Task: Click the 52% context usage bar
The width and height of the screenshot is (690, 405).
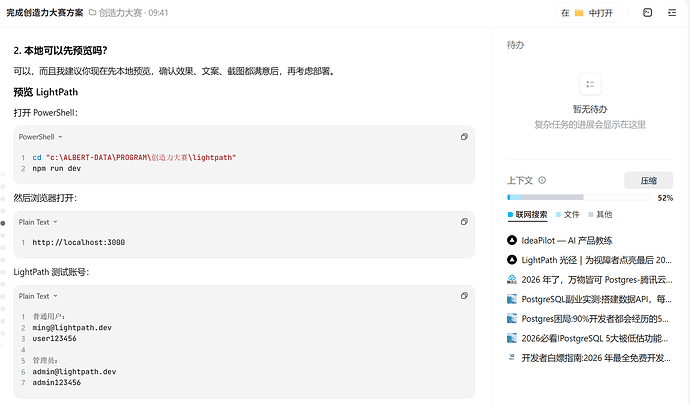Action: click(579, 198)
